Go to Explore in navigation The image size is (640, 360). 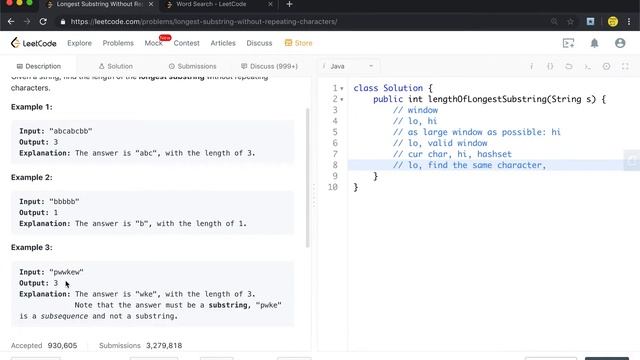tap(79, 43)
